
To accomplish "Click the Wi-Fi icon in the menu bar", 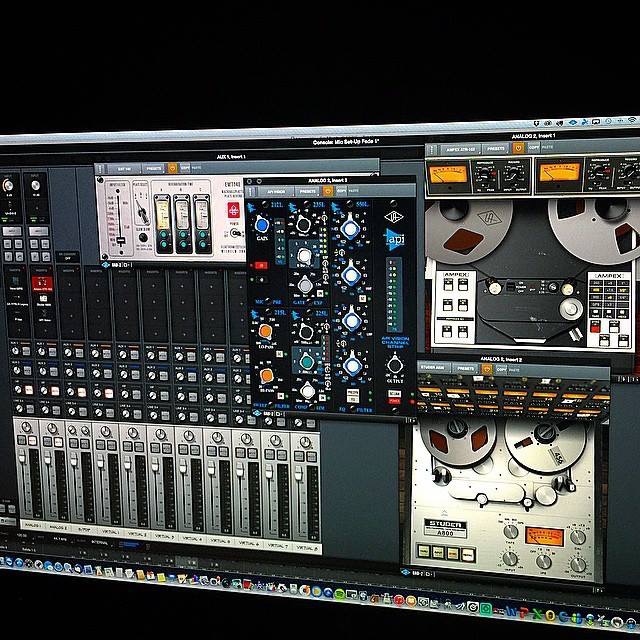I will [x=632, y=120].
